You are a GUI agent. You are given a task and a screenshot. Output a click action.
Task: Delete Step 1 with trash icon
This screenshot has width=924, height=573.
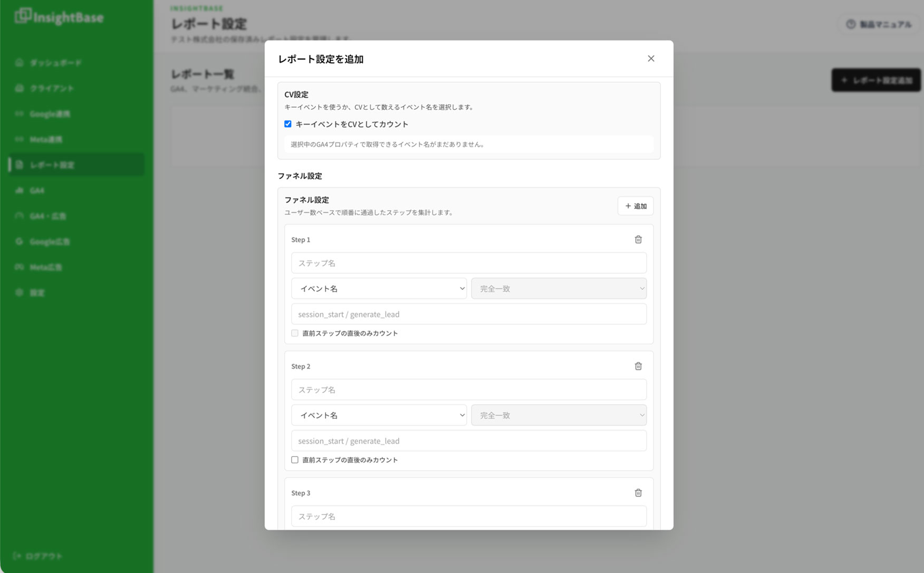coord(638,240)
